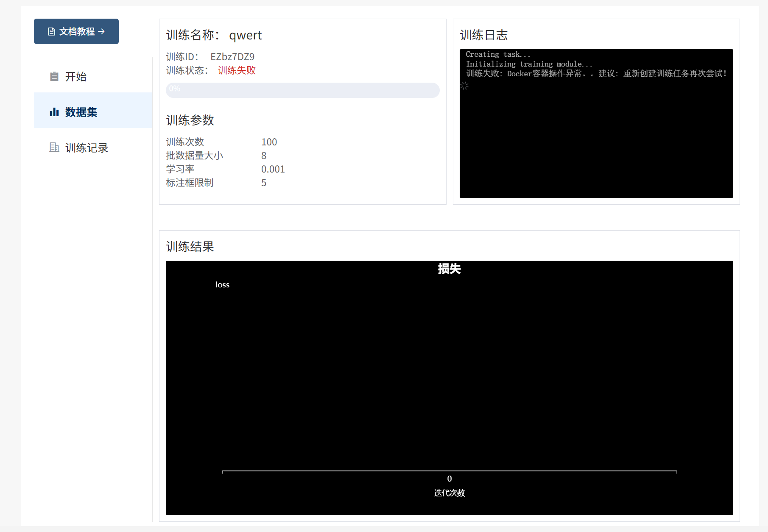This screenshot has height=532, width=768.
Task: Click the red 训练失败 status text
Action: point(237,70)
